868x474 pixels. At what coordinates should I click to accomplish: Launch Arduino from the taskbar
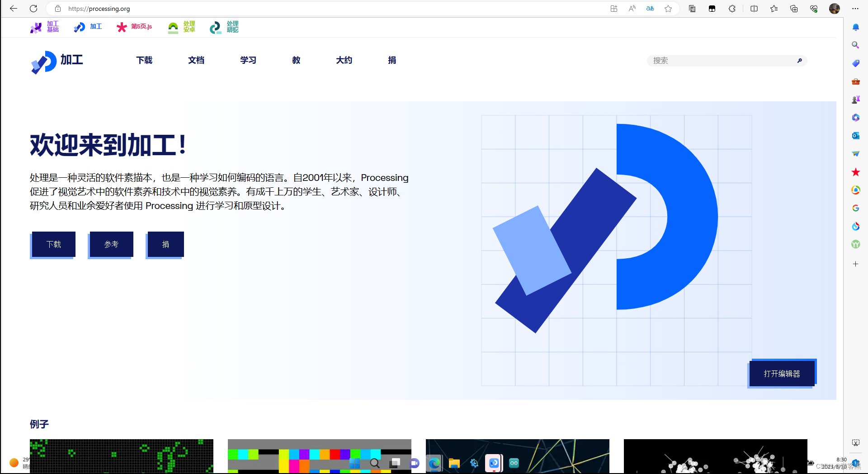514,463
